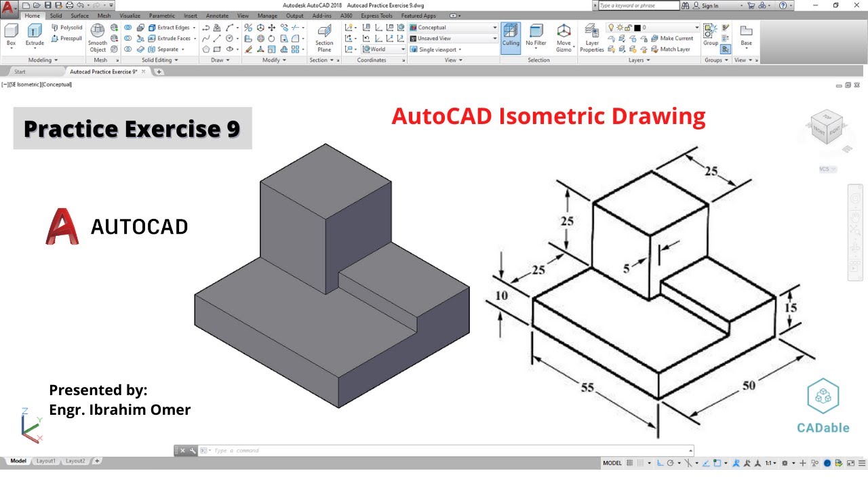Switch to the Layout1 tab
This screenshot has width=868, height=488.
point(46,460)
